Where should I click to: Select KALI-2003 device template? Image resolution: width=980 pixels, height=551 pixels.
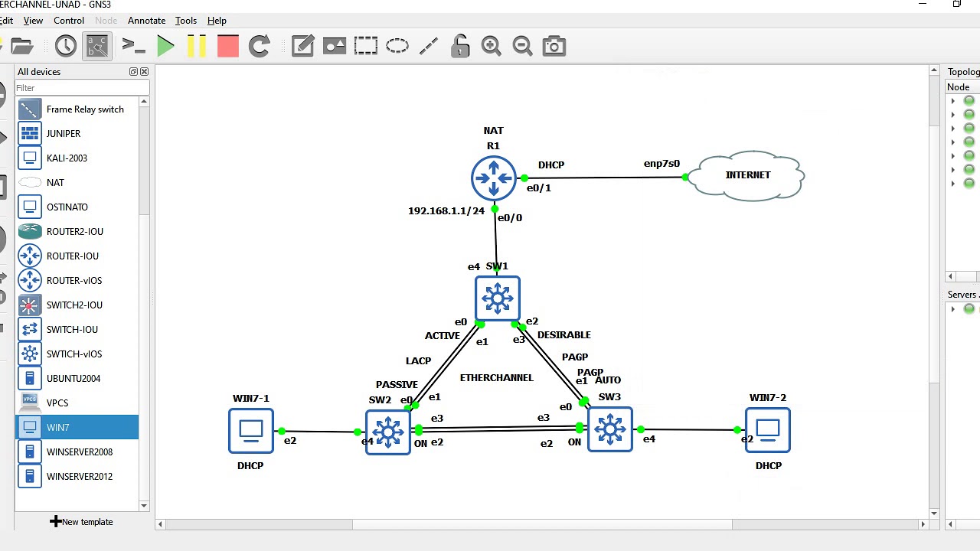77,158
